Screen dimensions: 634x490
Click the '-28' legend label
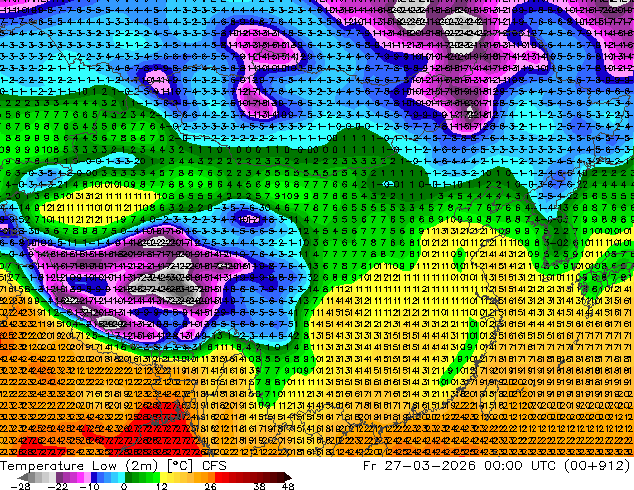pos(20,486)
